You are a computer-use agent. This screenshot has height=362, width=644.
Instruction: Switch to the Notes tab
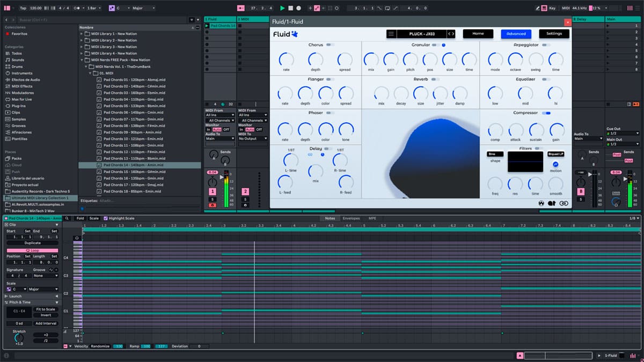(x=330, y=218)
